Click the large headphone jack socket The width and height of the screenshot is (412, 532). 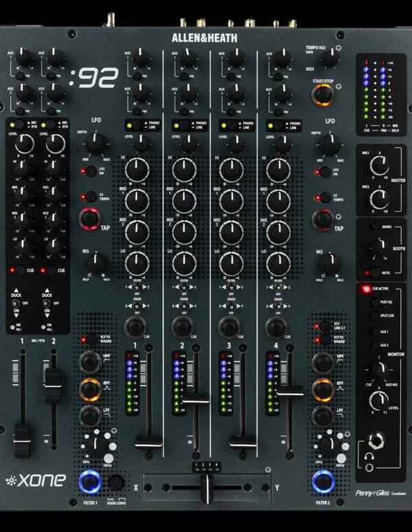[x=376, y=441]
